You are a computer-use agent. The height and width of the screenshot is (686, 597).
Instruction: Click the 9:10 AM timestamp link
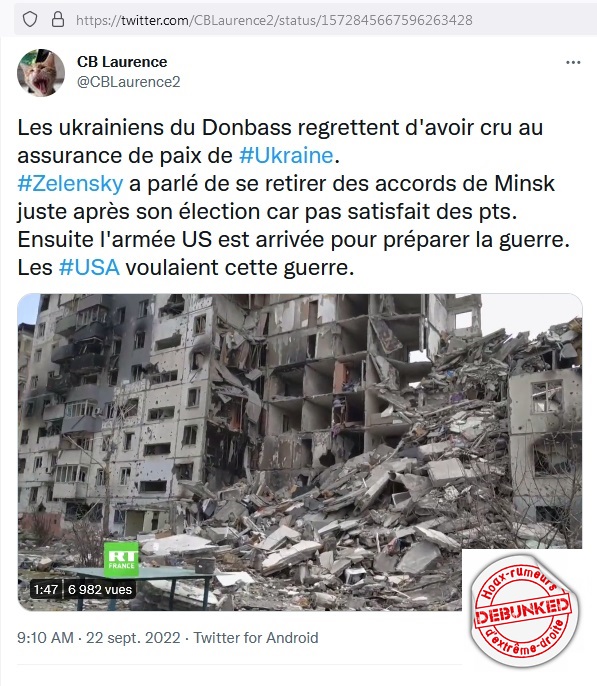point(45,638)
